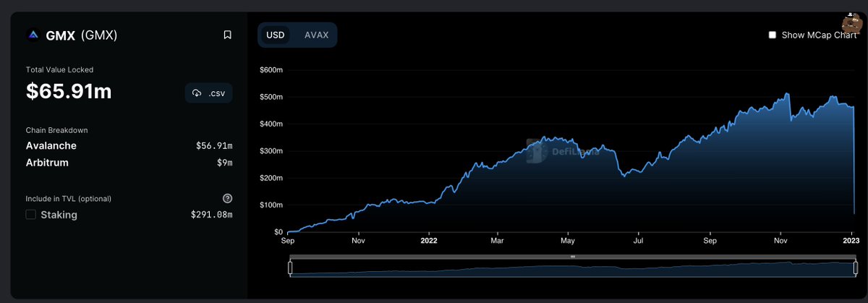The width and height of the screenshot is (868, 303).
Task: Toggle Show MCap Chart checkbox
Action: [x=773, y=35]
